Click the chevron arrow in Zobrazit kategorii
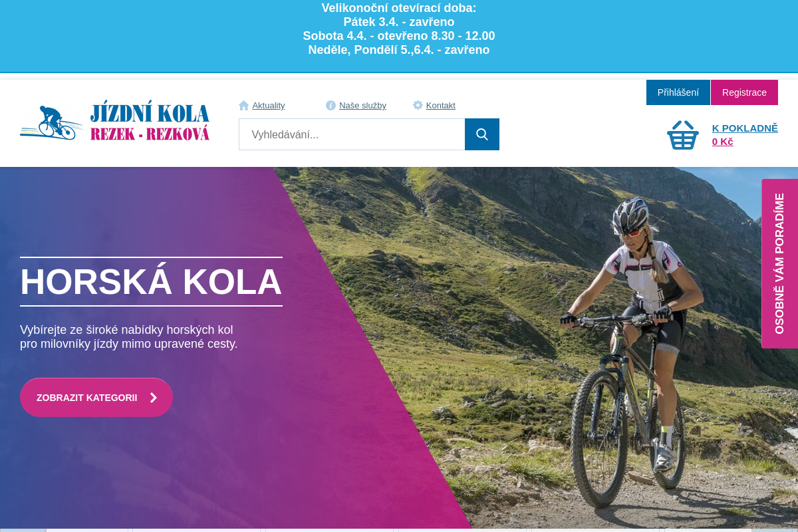Image resolution: width=798 pixels, height=532 pixels. click(154, 398)
